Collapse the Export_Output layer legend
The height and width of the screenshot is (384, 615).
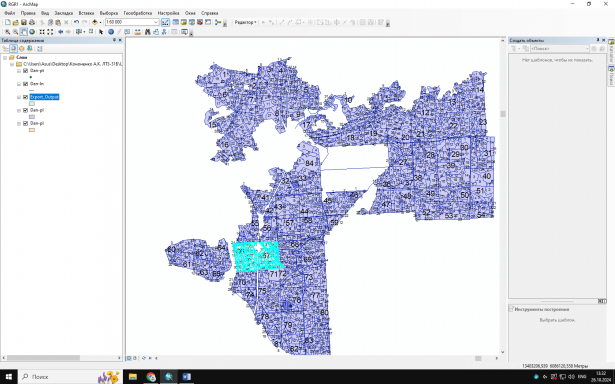19,97
